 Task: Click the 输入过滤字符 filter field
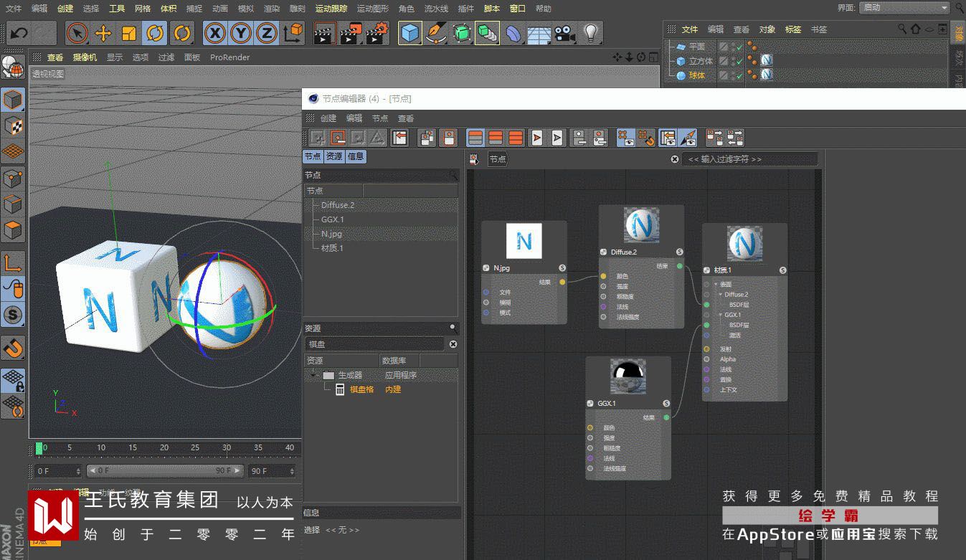(749, 159)
